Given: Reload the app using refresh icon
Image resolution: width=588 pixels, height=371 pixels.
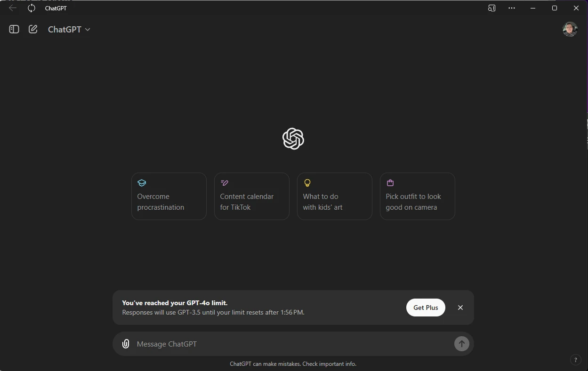Looking at the screenshot, I should [32, 8].
